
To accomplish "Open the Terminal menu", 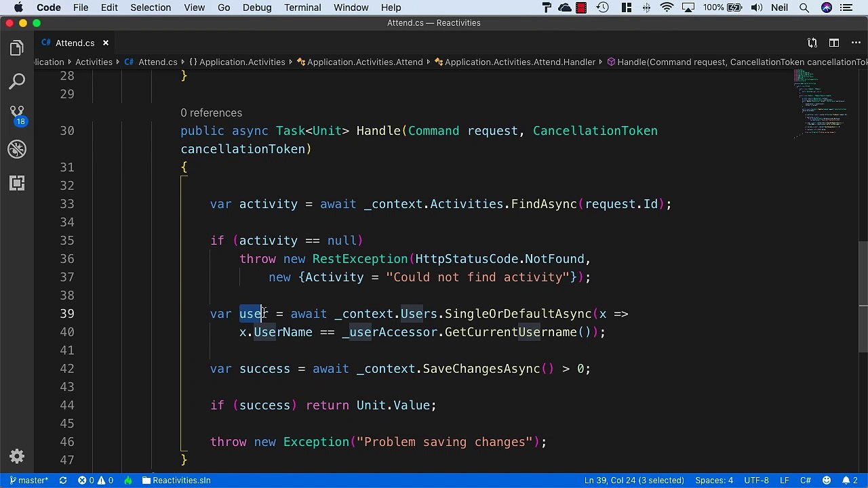I will pyautogui.click(x=302, y=7).
